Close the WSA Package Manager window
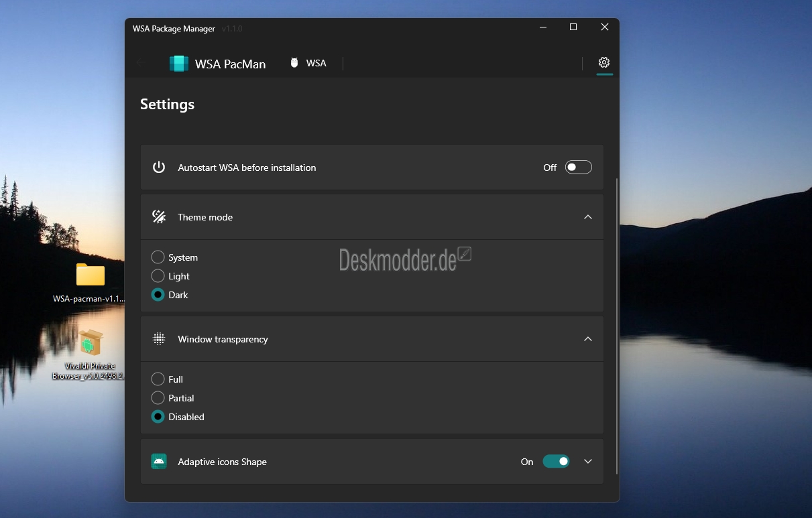 pyautogui.click(x=605, y=27)
